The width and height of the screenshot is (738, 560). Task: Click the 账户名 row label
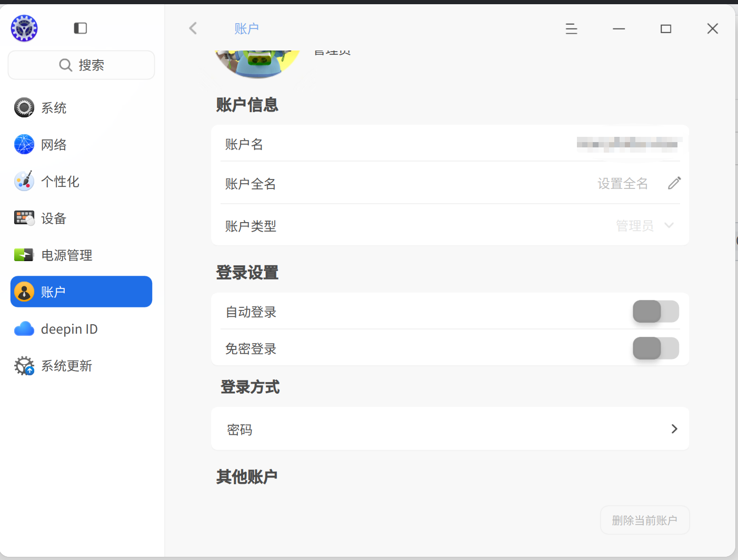(244, 144)
